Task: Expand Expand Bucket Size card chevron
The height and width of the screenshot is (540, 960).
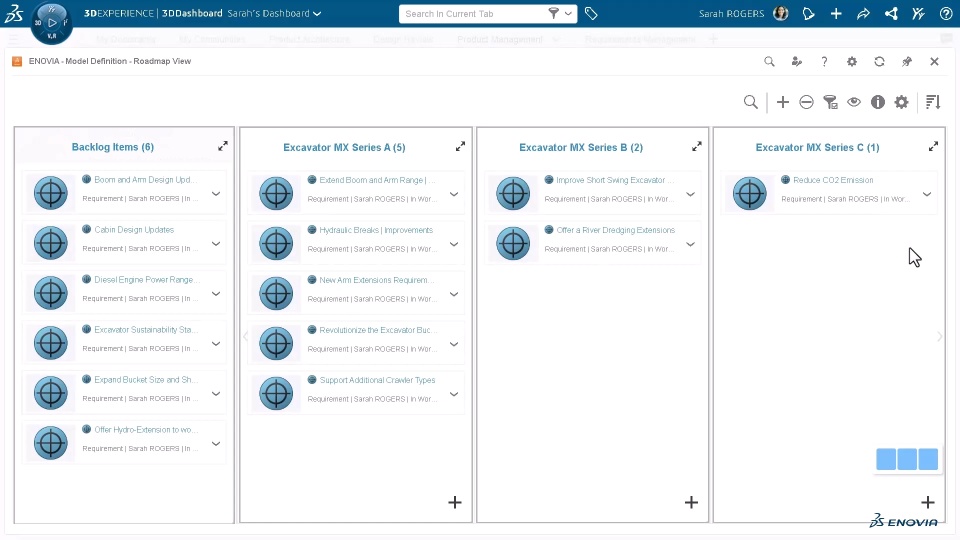Action: 216,394
